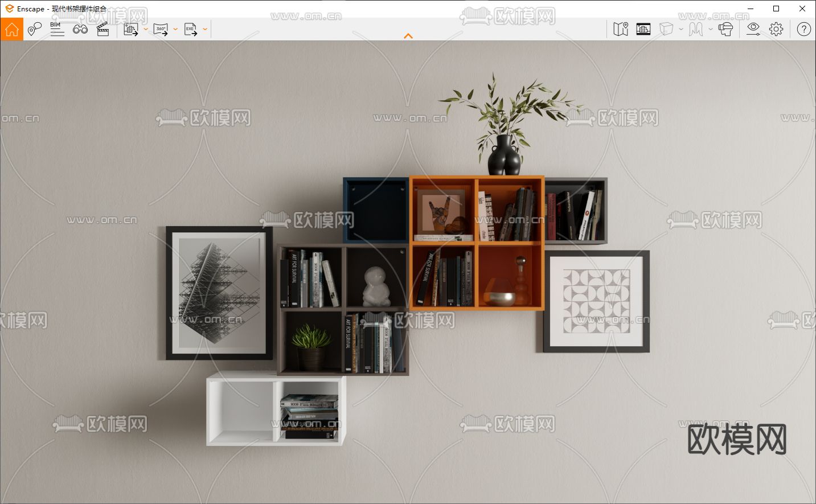Open Visual Settings via eye icon
This screenshot has width=816, height=504.
pyautogui.click(x=753, y=29)
